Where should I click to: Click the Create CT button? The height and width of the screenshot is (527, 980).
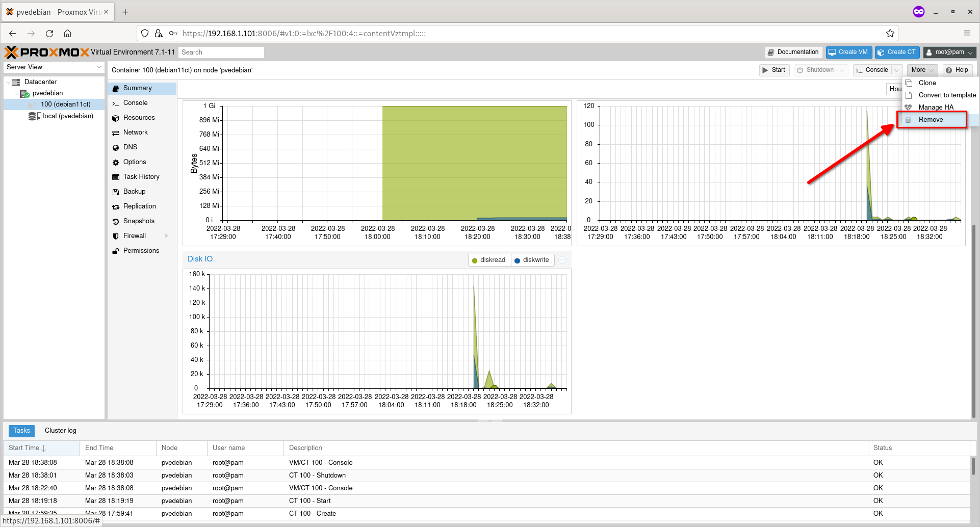click(x=896, y=52)
